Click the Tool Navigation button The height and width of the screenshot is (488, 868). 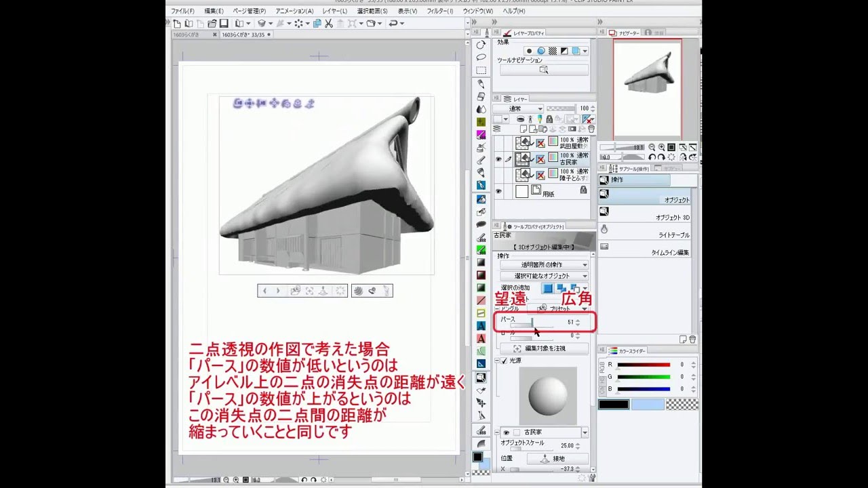point(544,70)
